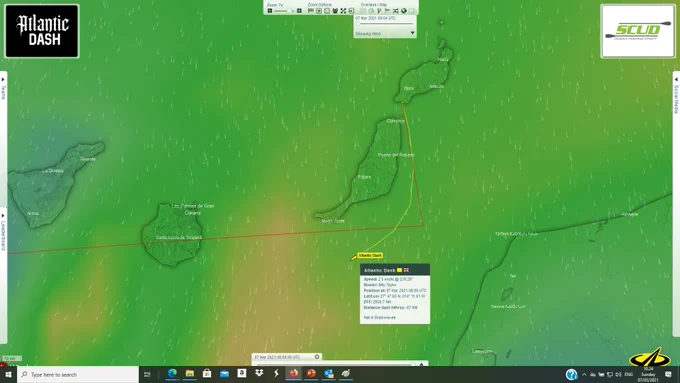Click the link at bottom of boat popup
The height and width of the screenshot is (383, 680).
tap(379, 318)
